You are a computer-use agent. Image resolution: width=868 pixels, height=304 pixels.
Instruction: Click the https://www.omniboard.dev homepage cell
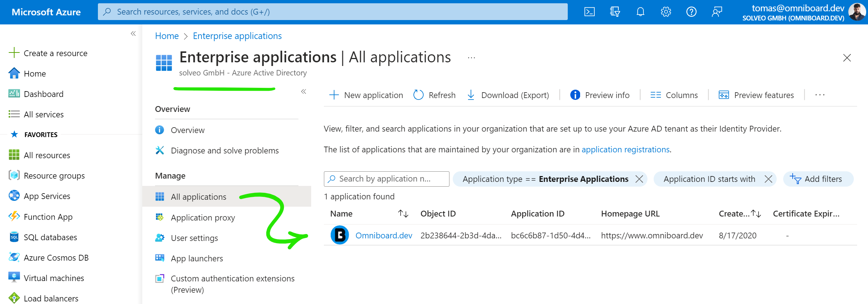(652, 235)
